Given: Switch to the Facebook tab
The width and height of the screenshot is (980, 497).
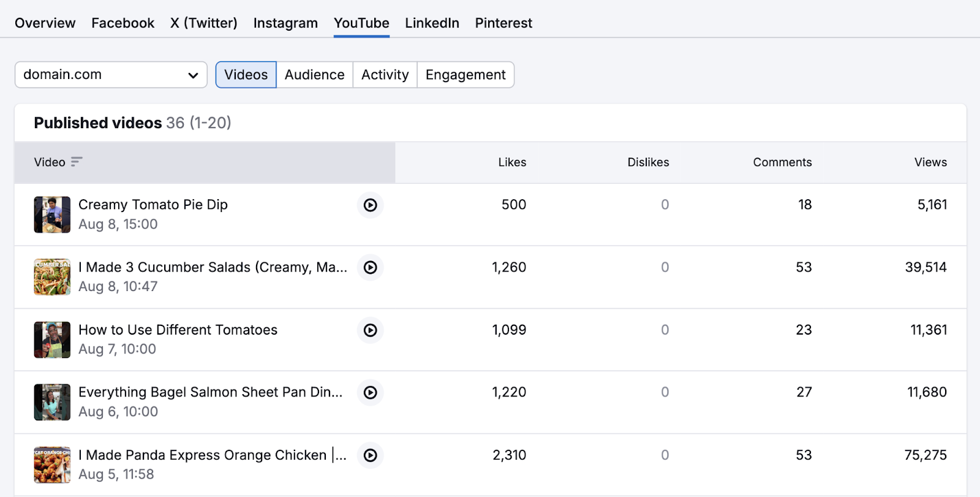Looking at the screenshot, I should point(123,23).
